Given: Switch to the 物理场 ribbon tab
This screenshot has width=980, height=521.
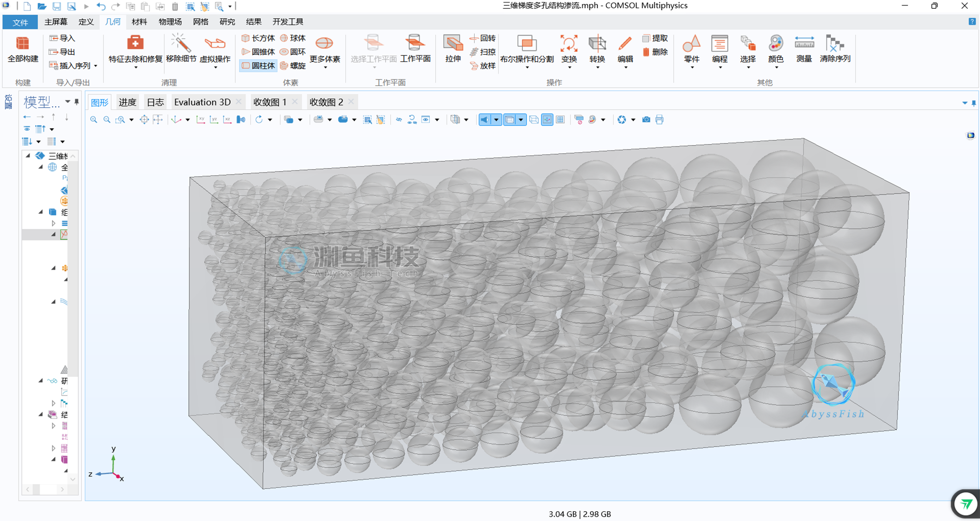Looking at the screenshot, I should 170,22.
